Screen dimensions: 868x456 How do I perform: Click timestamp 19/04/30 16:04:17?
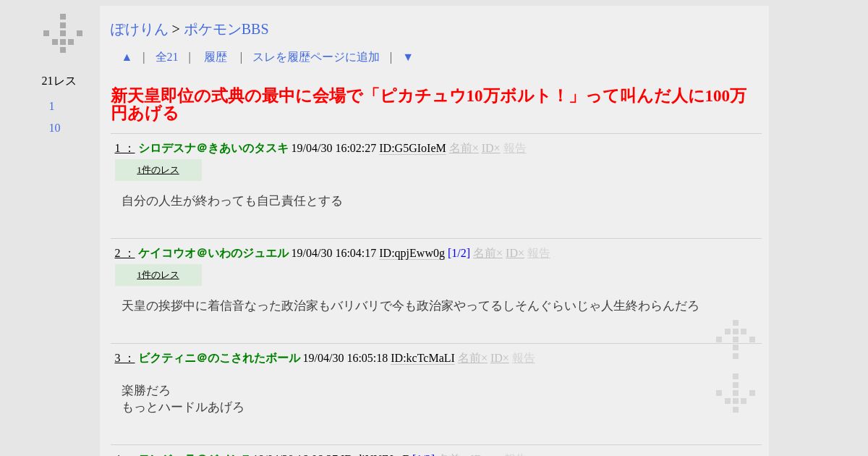[x=333, y=253]
